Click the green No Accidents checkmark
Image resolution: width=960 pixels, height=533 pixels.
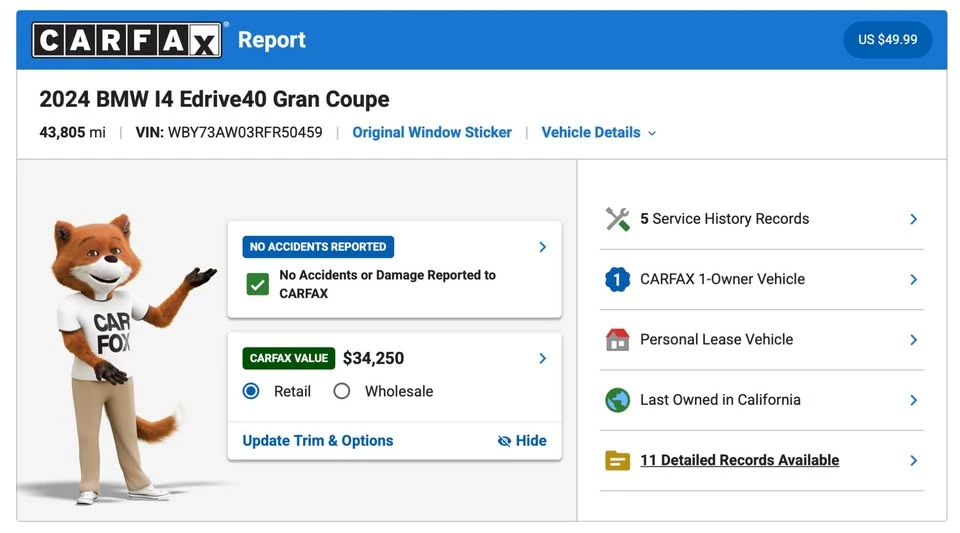click(x=258, y=285)
